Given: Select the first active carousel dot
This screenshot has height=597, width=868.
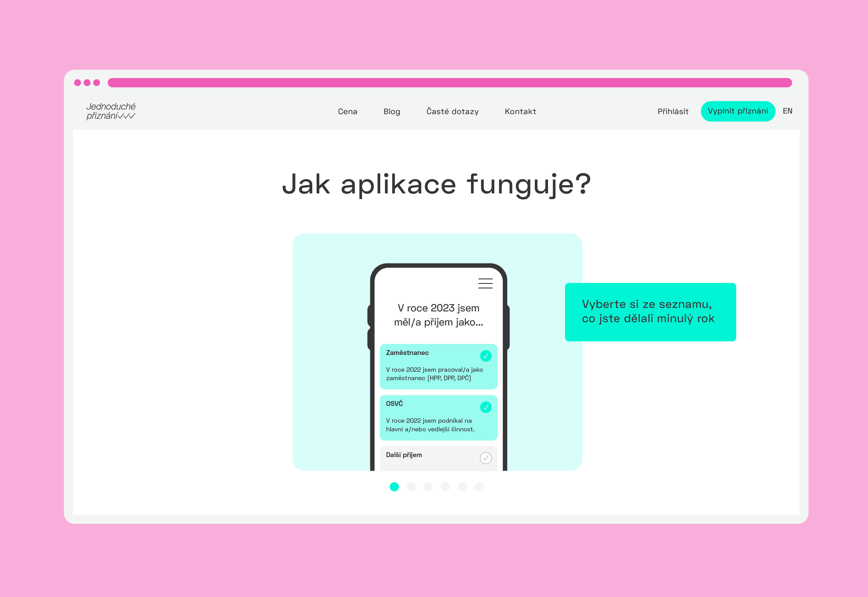Looking at the screenshot, I should tap(394, 487).
